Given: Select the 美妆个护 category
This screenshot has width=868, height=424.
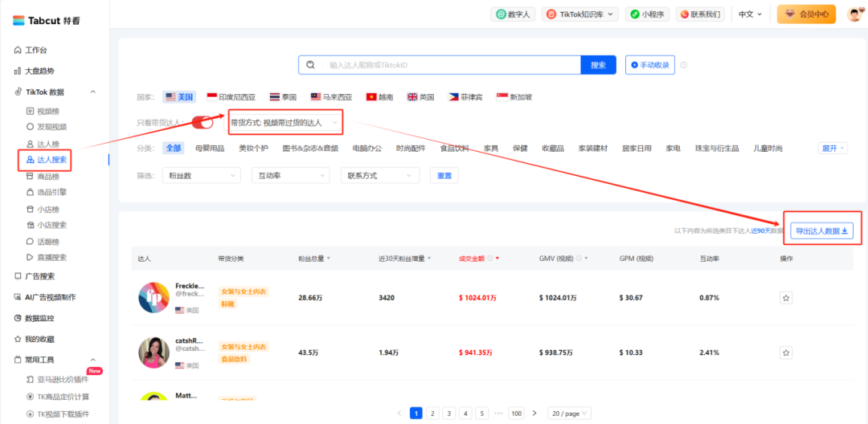Looking at the screenshot, I should [x=253, y=148].
